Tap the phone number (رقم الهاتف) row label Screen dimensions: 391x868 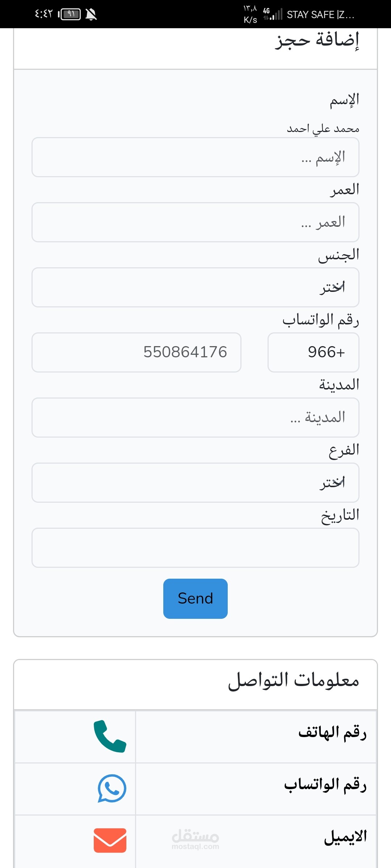coord(332,733)
